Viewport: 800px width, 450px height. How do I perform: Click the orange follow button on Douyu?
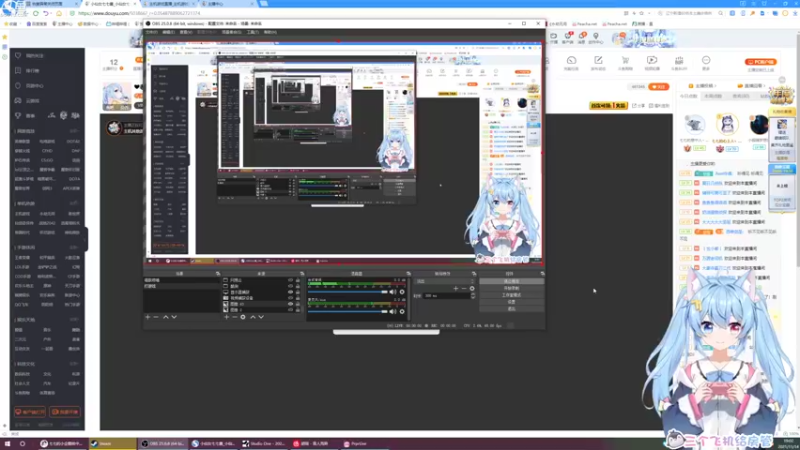(659, 87)
